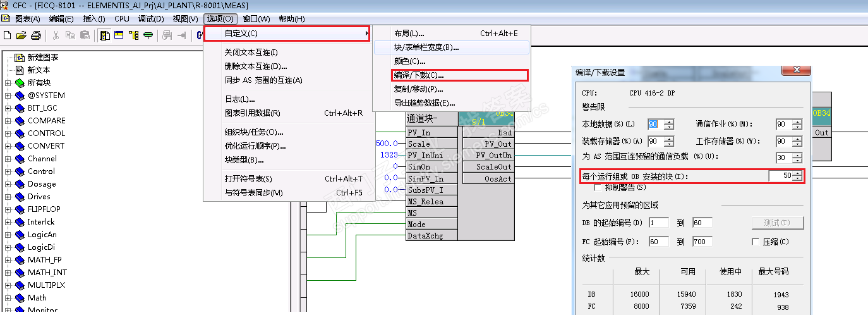Adjust the 每个运行组或OB安装的块 spinner
This screenshot has height=315, width=868.
798,176
